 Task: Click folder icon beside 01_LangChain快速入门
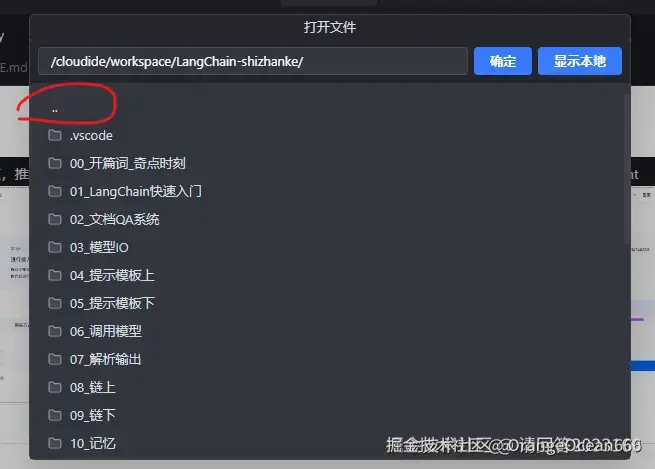coord(55,191)
